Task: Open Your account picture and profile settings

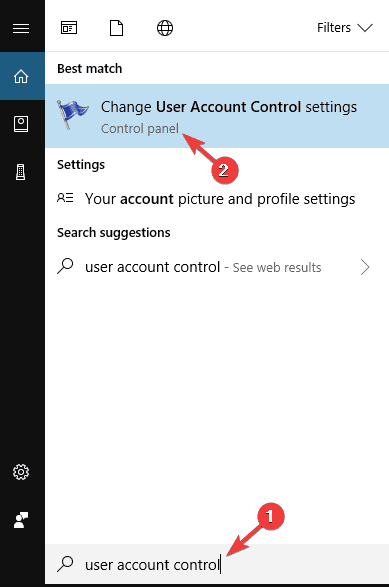Action: click(x=217, y=199)
